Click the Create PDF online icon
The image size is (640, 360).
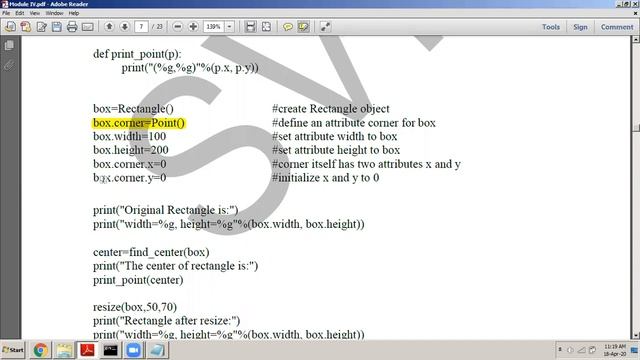[25, 27]
